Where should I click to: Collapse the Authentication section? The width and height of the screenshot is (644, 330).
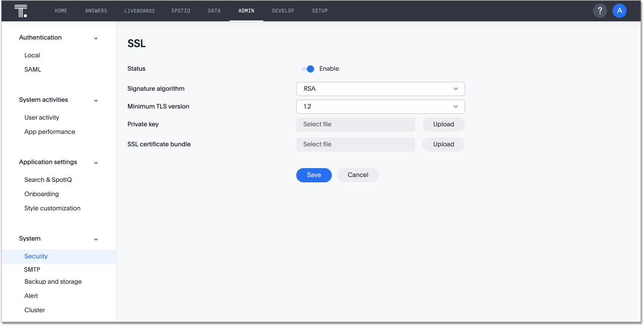pos(96,38)
